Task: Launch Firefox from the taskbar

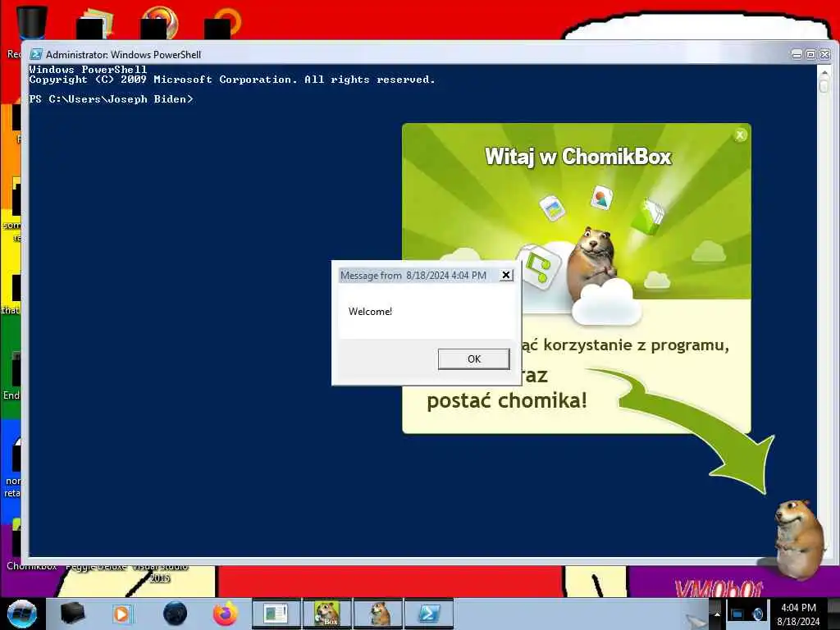Action: point(226,614)
